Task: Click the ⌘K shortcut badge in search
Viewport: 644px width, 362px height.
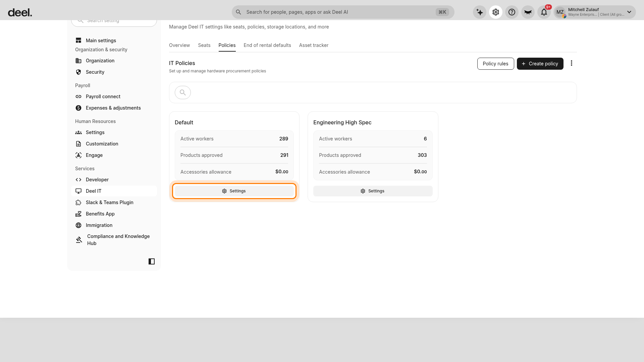Action: click(442, 12)
